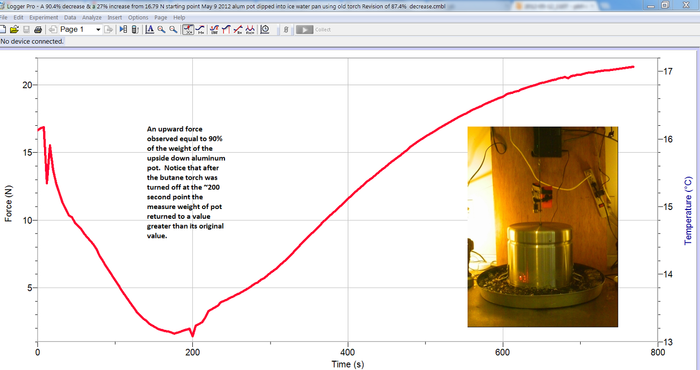The width and height of the screenshot is (700, 370).
Task: Select the aluminum pot photo thumbnail
Action: 543,227
